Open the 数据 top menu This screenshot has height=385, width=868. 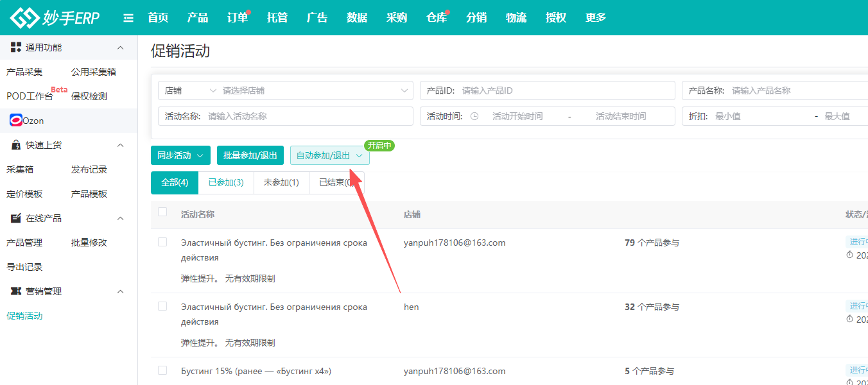point(357,18)
